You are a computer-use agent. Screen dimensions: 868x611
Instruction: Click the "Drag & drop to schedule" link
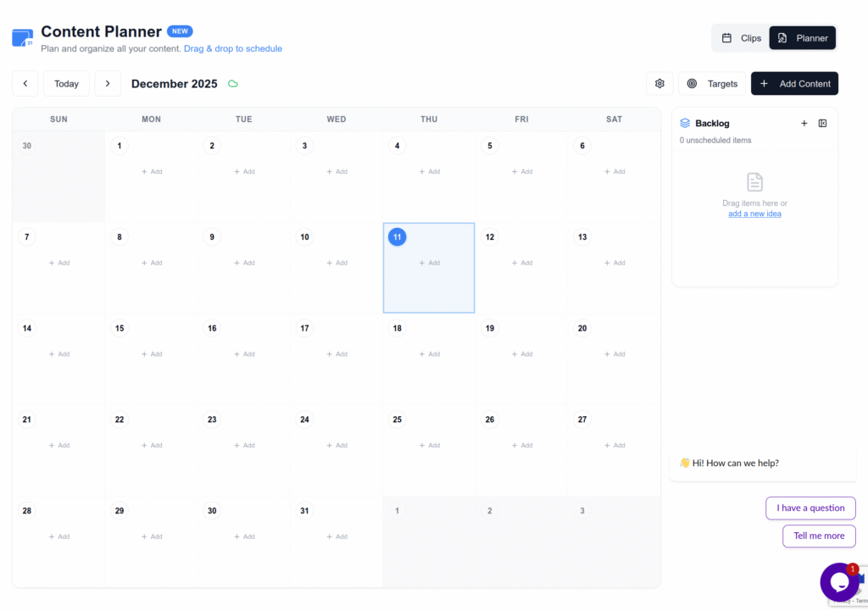coord(232,48)
